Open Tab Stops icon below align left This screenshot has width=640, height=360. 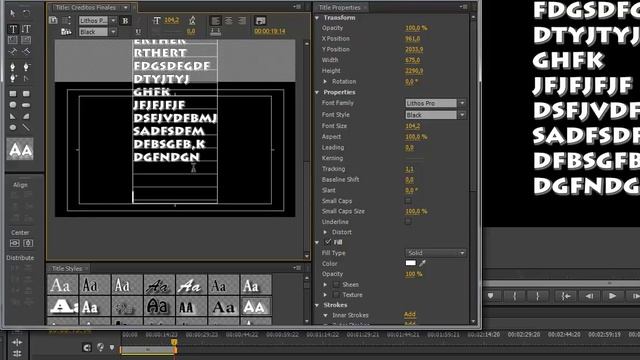click(216, 31)
